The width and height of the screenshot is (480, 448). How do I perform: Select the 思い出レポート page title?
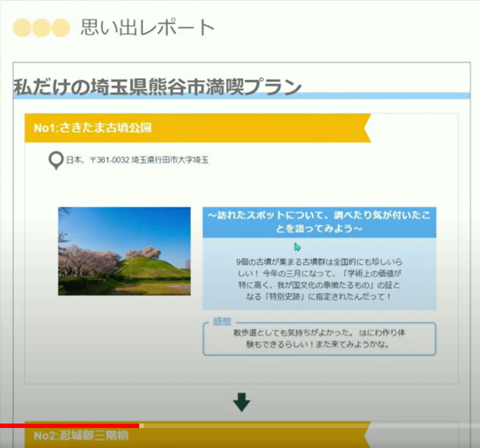coord(148,28)
